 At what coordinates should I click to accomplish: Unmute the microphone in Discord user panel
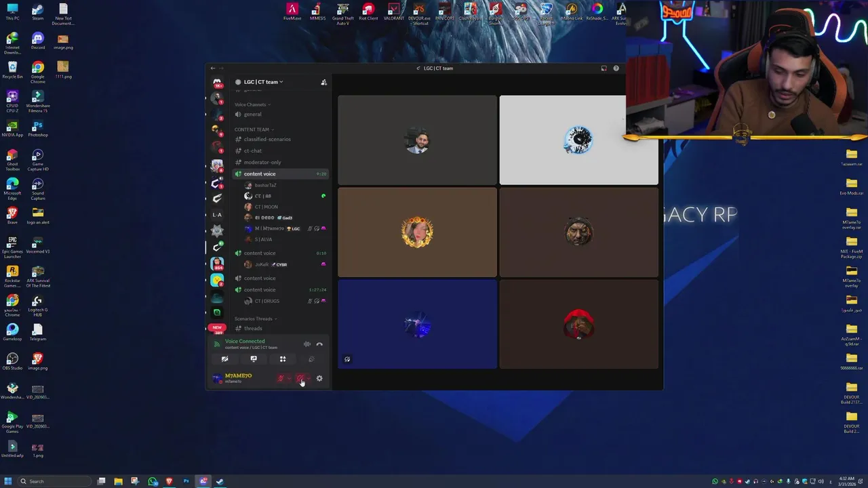[281, 378]
